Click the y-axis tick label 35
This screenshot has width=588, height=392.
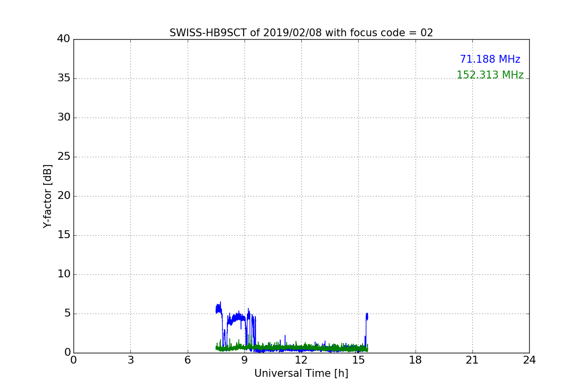(x=64, y=78)
